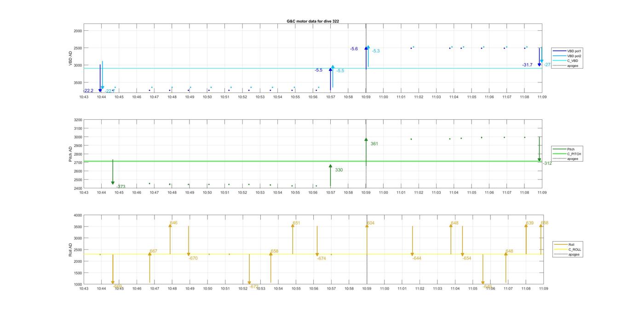Click the "646" roll value label
This screenshot has width=644, height=319.
coord(173,223)
